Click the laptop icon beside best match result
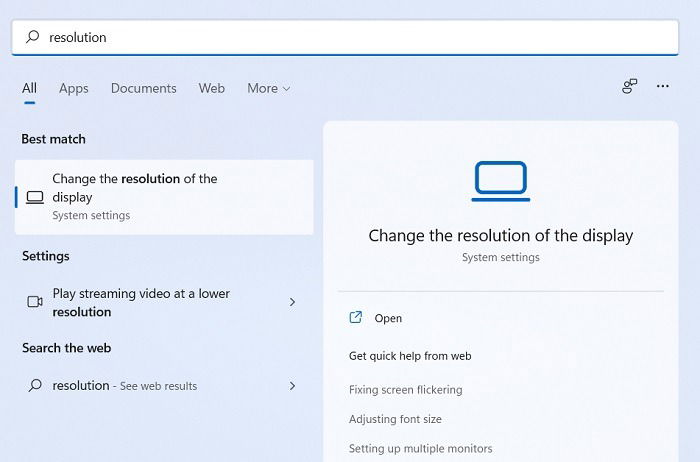 pos(35,197)
